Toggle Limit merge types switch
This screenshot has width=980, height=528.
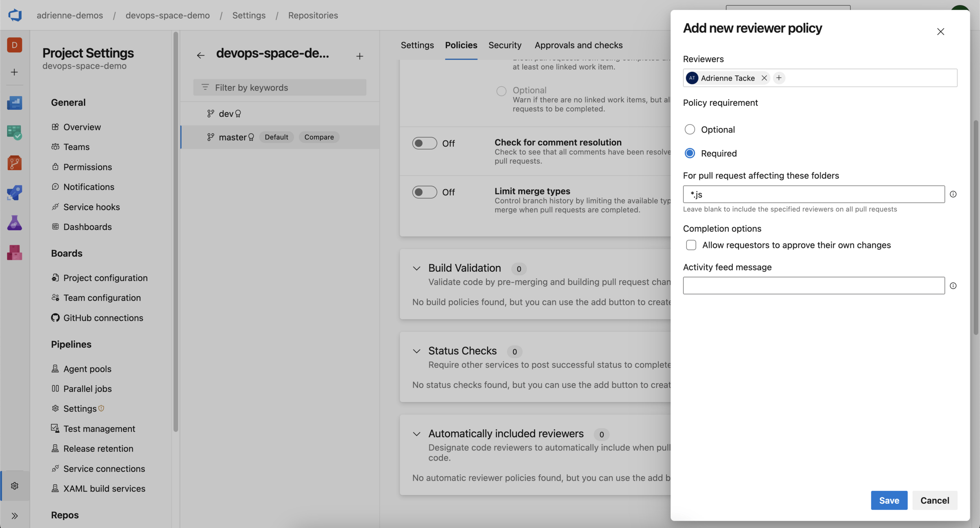424,192
